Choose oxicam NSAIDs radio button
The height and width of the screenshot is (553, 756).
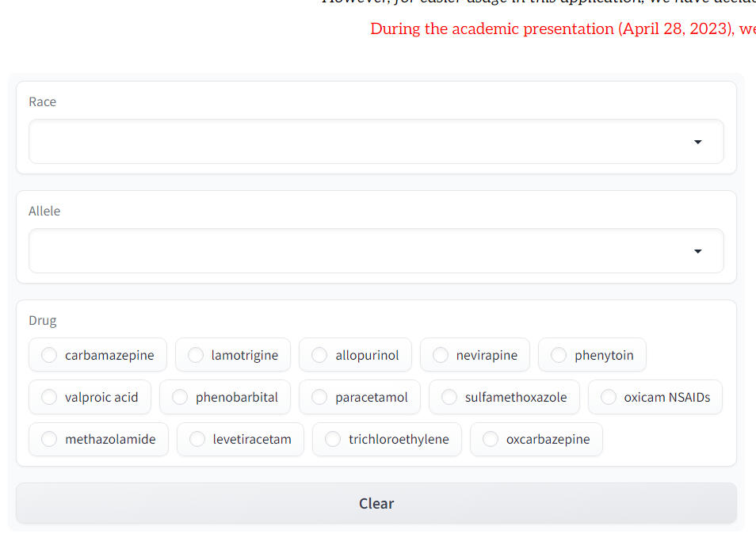point(609,397)
